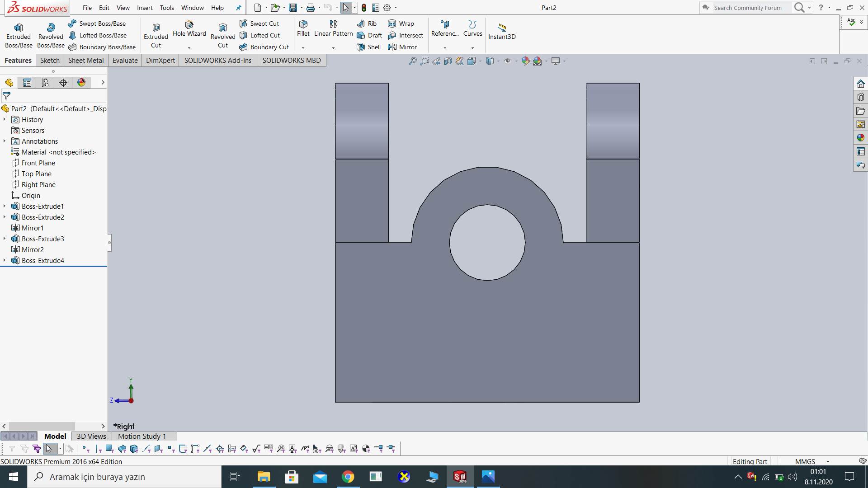Switch to the Sketch tab

click(x=50, y=61)
